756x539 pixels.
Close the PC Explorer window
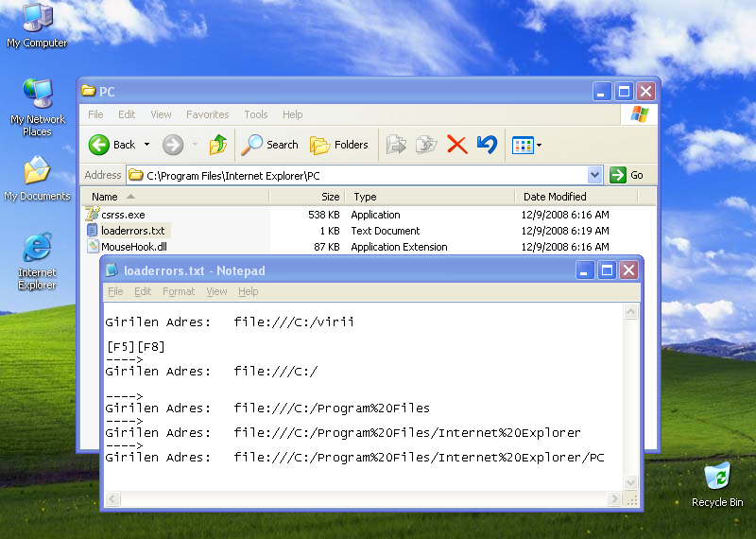click(646, 91)
